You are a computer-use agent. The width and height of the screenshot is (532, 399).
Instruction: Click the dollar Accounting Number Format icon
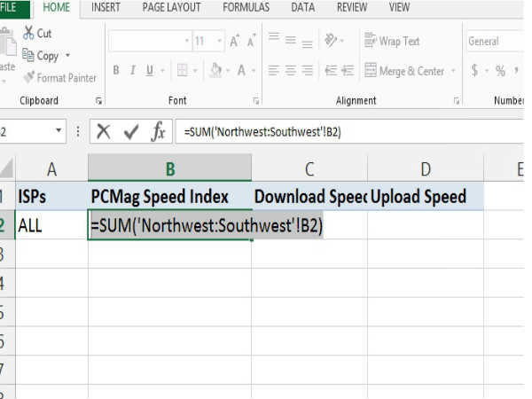[x=476, y=71]
